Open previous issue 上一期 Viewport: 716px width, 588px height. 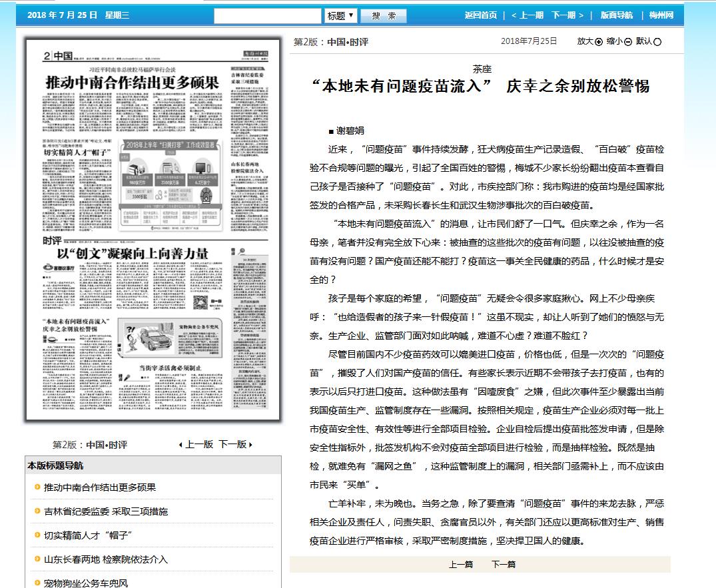pos(528,15)
